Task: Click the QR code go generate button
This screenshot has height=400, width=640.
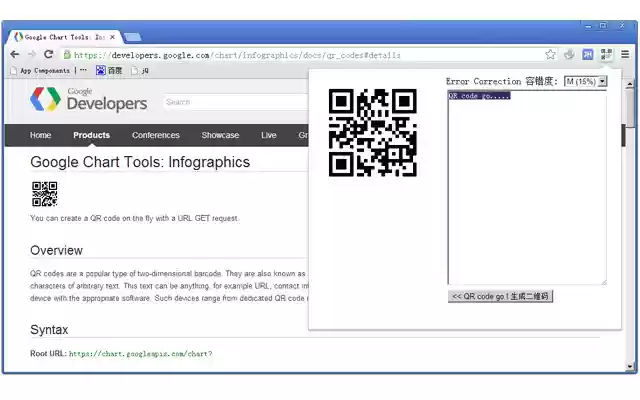Action: [x=500, y=296]
